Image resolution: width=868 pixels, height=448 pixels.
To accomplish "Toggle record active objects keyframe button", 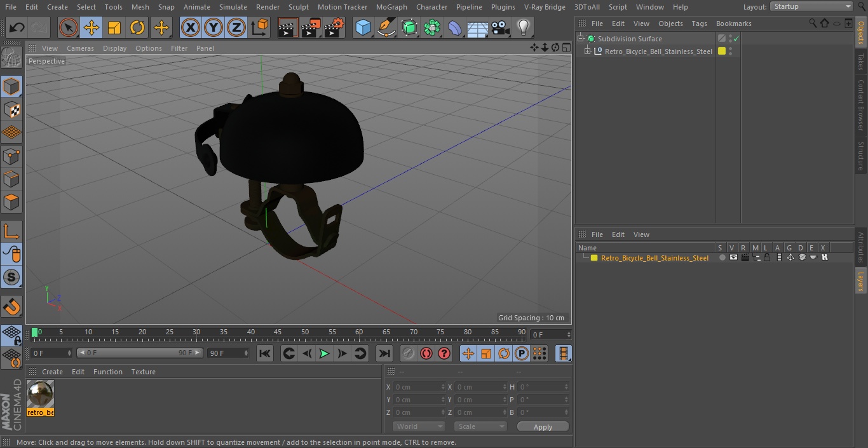I will click(x=409, y=353).
